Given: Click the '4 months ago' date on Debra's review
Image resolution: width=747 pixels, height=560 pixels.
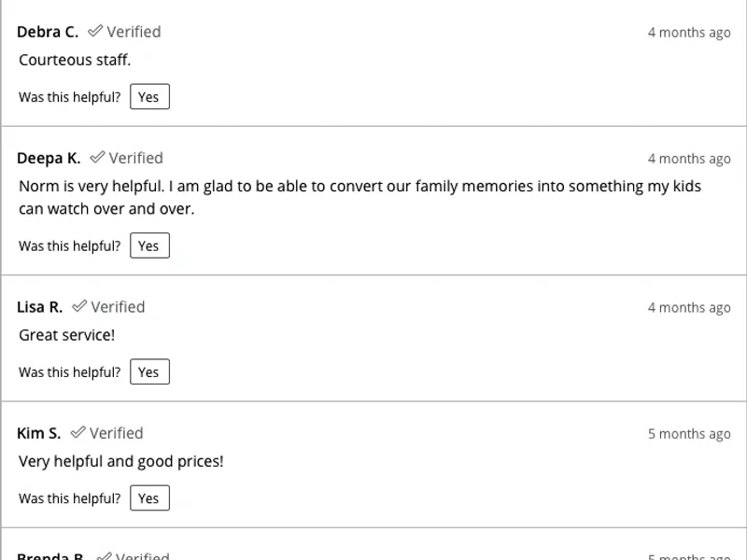Looking at the screenshot, I should [x=689, y=33].
